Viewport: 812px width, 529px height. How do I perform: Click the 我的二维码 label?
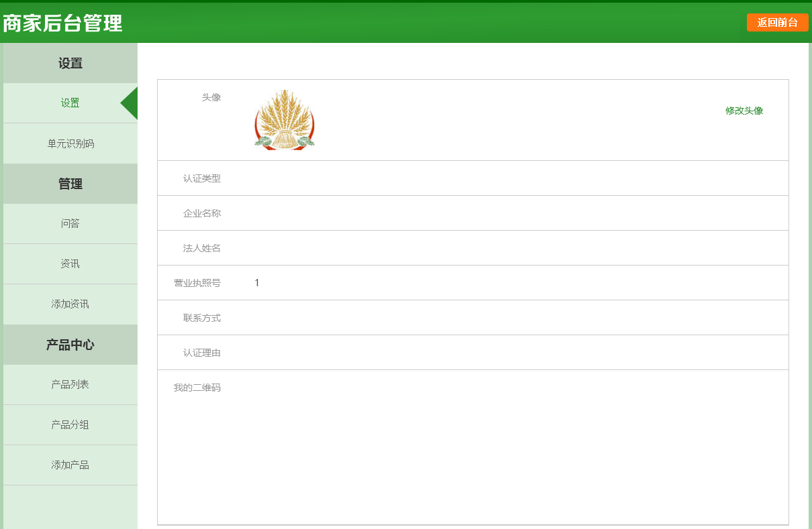click(x=197, y=388)
